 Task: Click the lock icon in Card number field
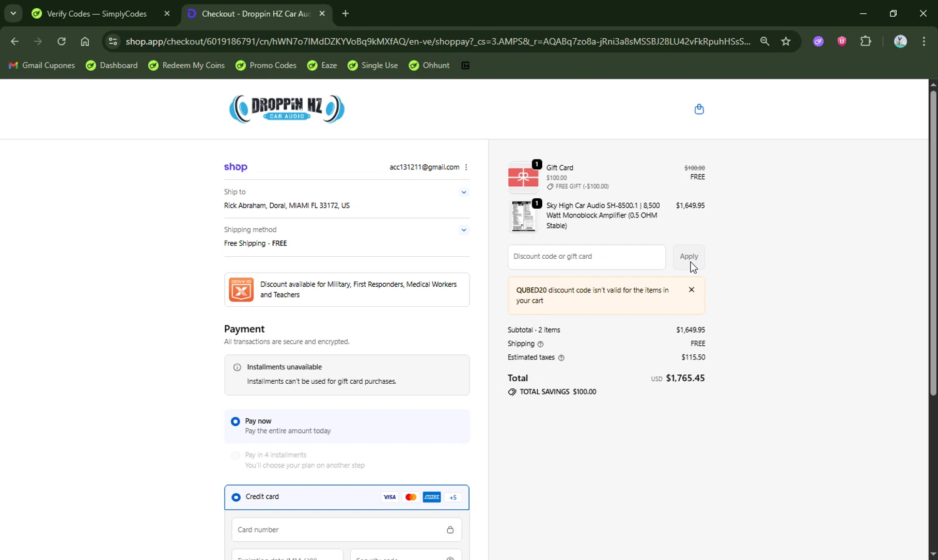coord(450,530)
